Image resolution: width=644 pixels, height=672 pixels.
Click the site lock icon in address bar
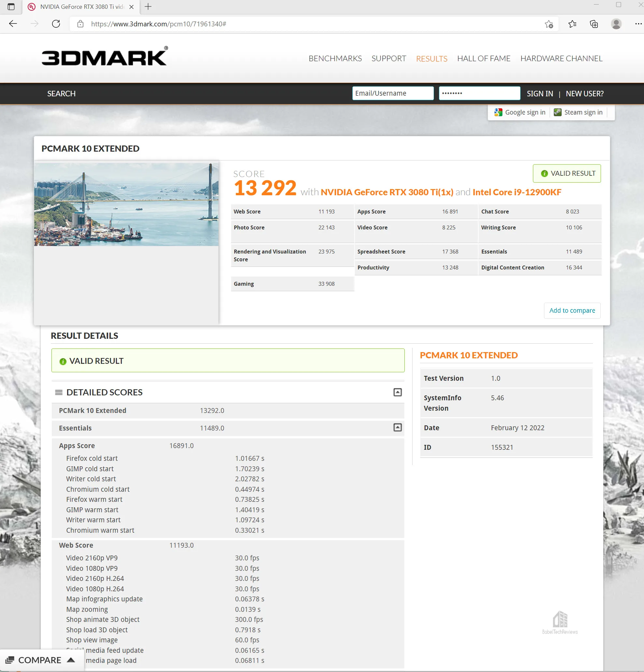tap(80, 24)
